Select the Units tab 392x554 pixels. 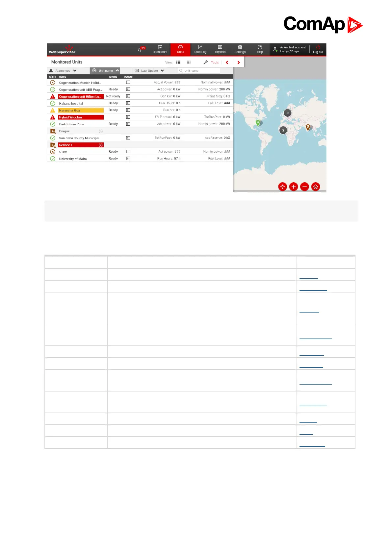180,49
